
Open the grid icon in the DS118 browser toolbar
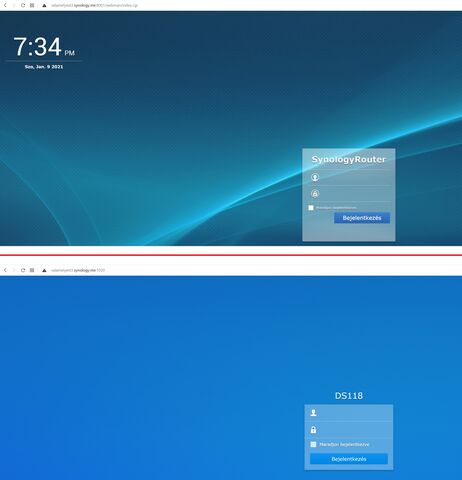(x=32, y=270)
